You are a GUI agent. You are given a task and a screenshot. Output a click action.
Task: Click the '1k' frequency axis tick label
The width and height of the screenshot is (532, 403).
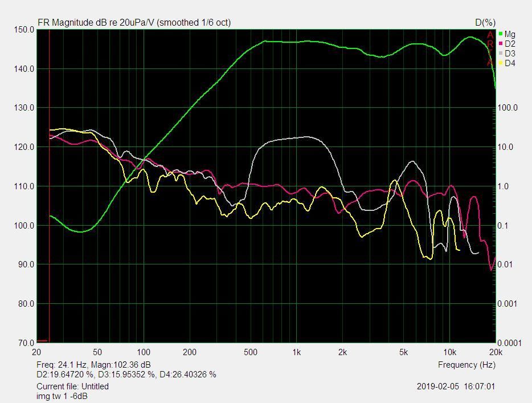pos(297,352)
